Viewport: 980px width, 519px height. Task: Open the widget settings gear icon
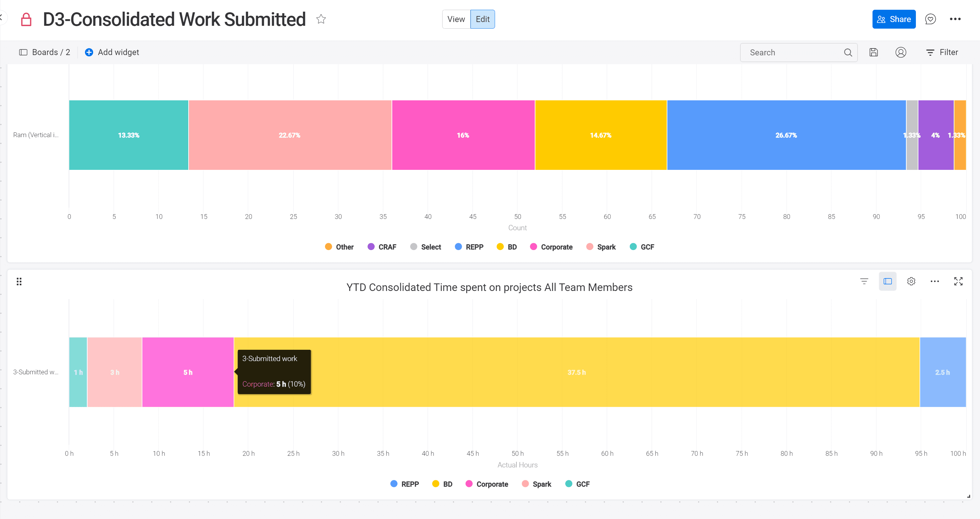tap(911, 282)
